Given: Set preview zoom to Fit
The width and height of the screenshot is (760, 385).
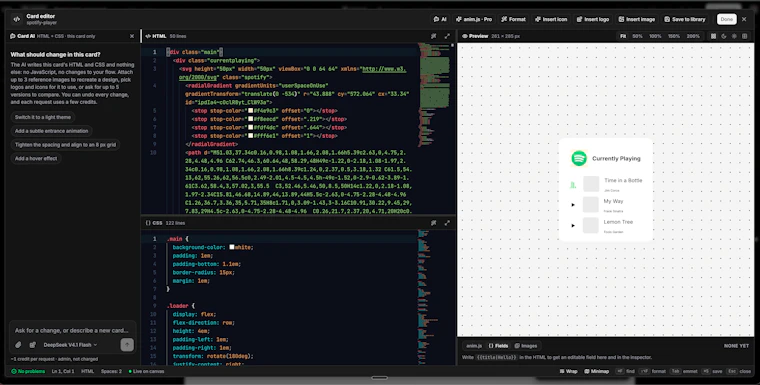Looking at the screenshot, I should click(x=623, y=36).
